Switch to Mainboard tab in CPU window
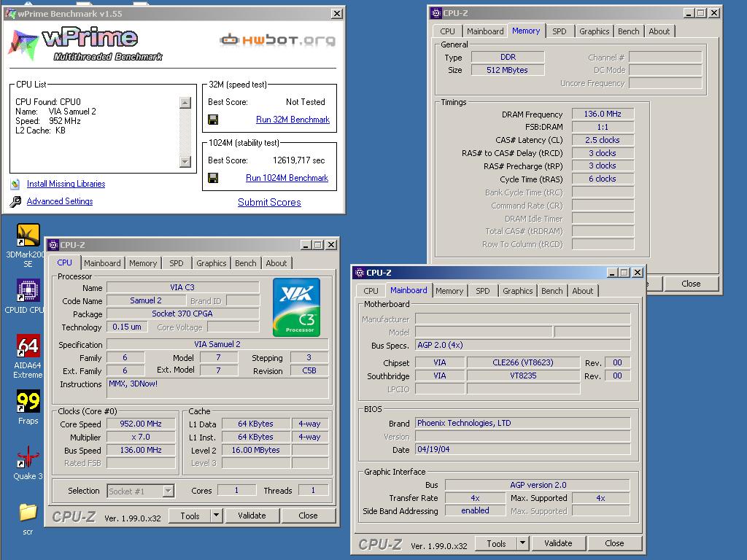Viewport: 747px width, 560px height. (102, 262)
